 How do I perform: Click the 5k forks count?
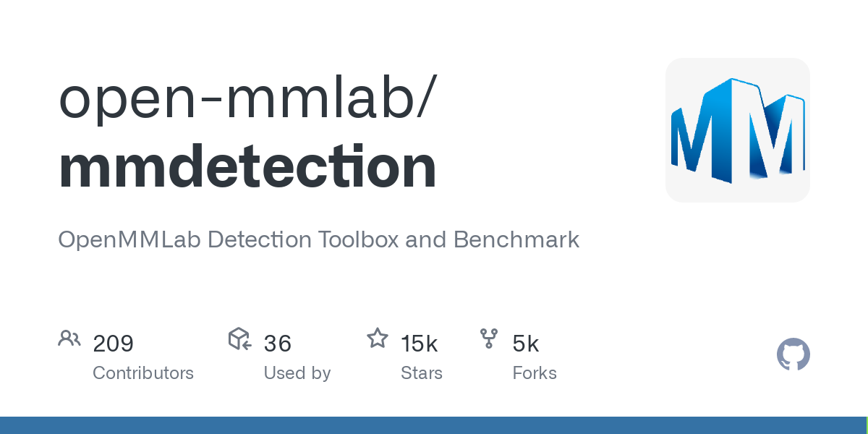click(x=526, y=344)
